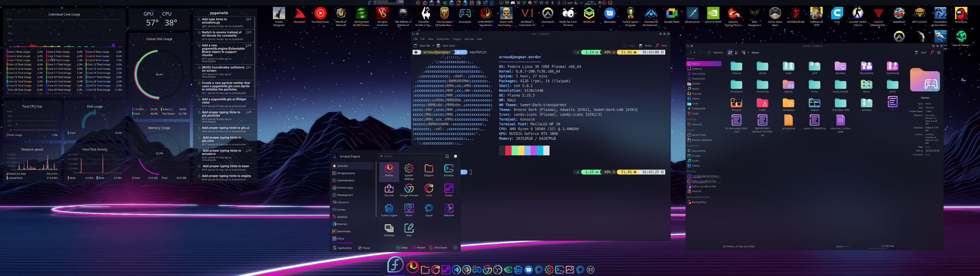980x276 pixels.
Task: Click the Dolphin search magnifier icon
Action: click(932, 52)
